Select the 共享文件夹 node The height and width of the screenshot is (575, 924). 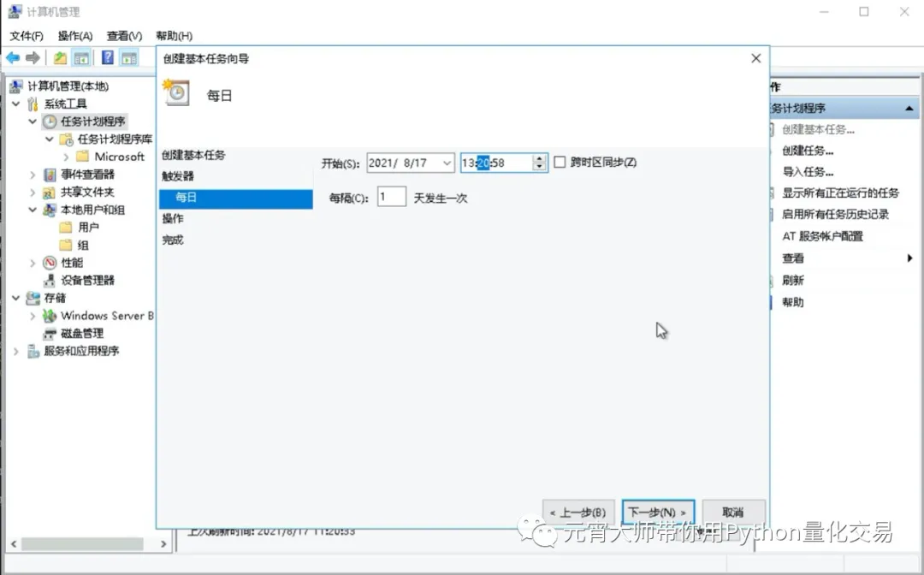[x=87, y=192]
